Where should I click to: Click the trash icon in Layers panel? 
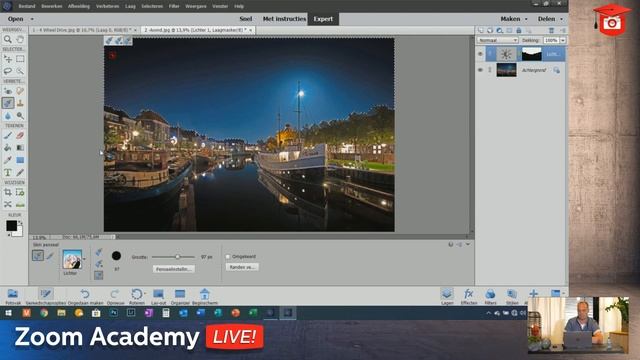[x=551, y=31]
